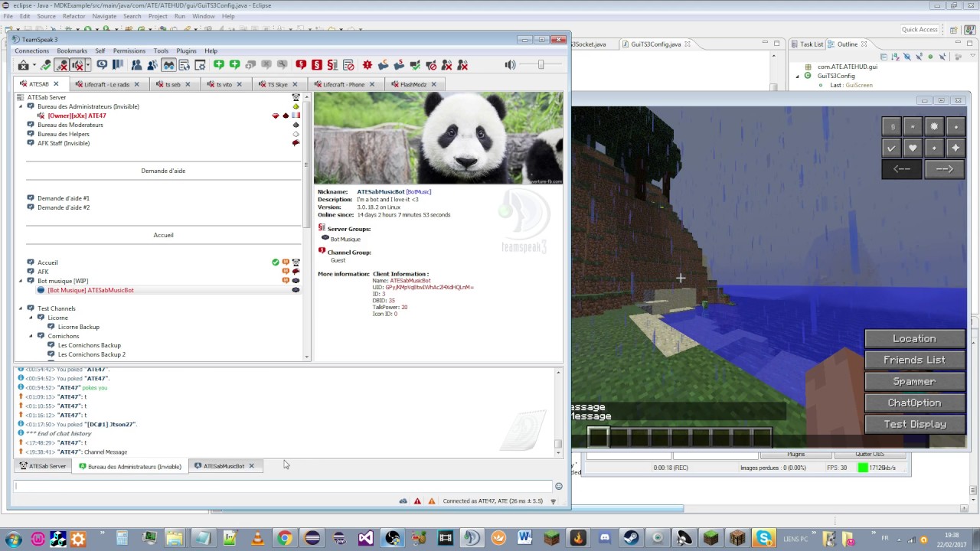
Task: Click the right arrow button in Minecraft HUD
Action: click(x=945, y=169)
